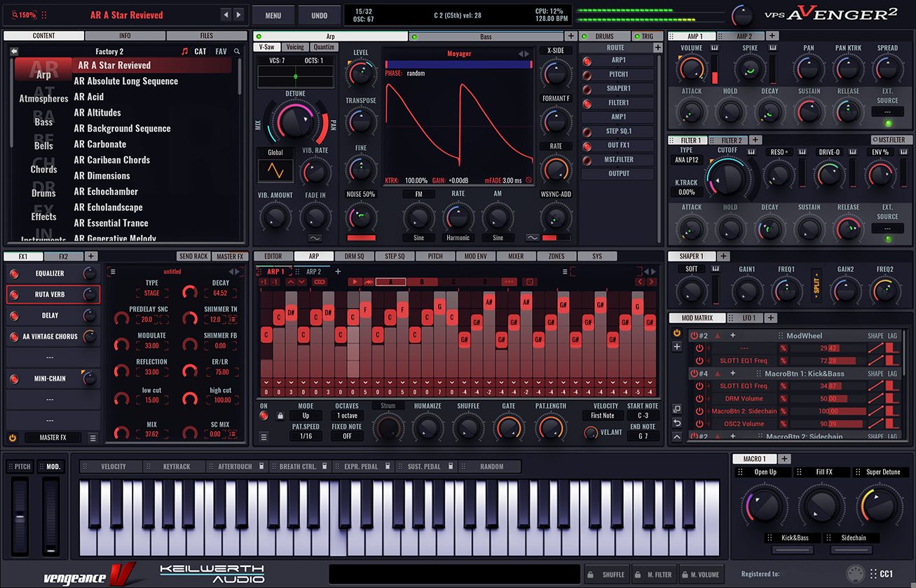This screenshot has width=916, height=588.
Task: Add a new FX rack tab with plus
Action: (x=90, y=257)
